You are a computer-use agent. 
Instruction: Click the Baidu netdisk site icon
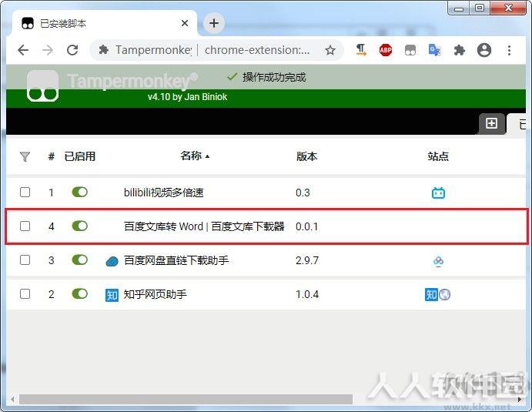tap(438, 260)
